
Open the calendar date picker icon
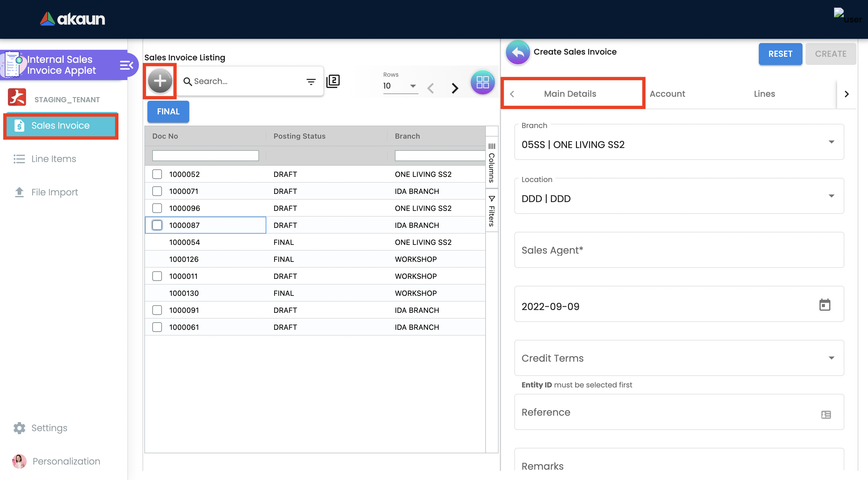824,305
